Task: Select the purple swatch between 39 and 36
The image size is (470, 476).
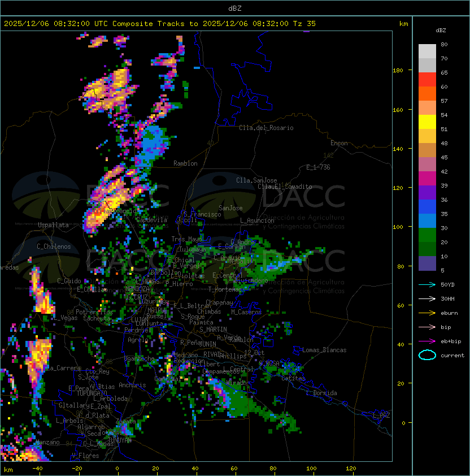Action: (427, 193)
